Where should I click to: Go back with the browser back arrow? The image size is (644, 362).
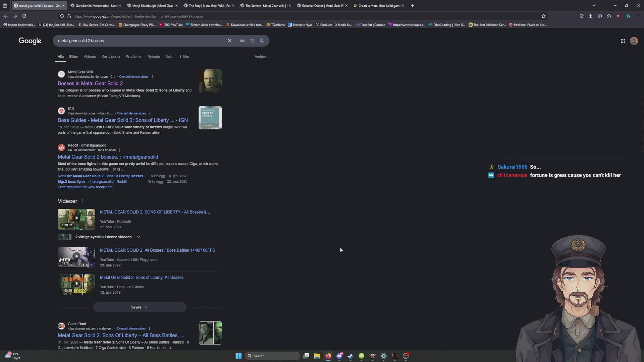pyautogui.click(x=6, y=16)
